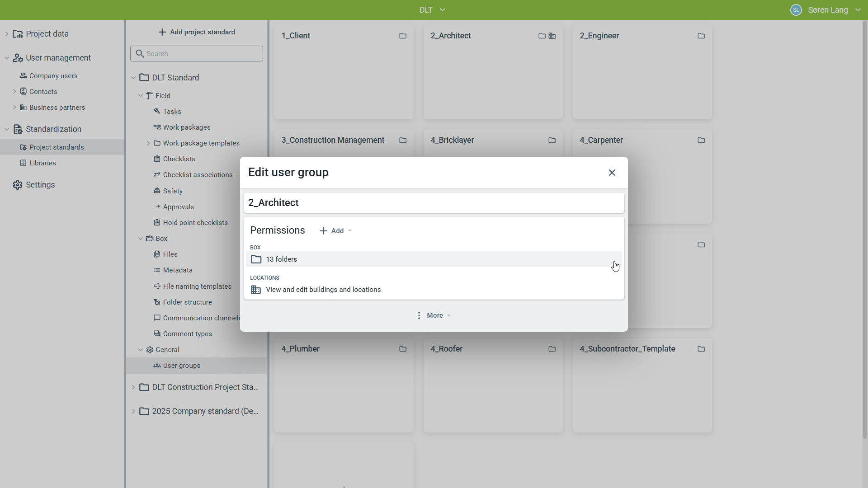The image size is (868, 488).
Task: Close the Edit user group dialog
Action: pos(612,173)
